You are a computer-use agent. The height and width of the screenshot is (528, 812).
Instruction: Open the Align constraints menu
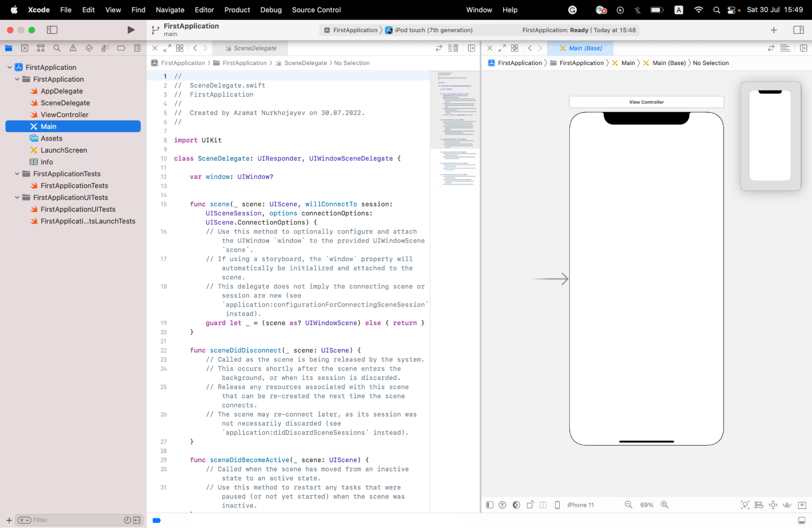coord(759,504)
